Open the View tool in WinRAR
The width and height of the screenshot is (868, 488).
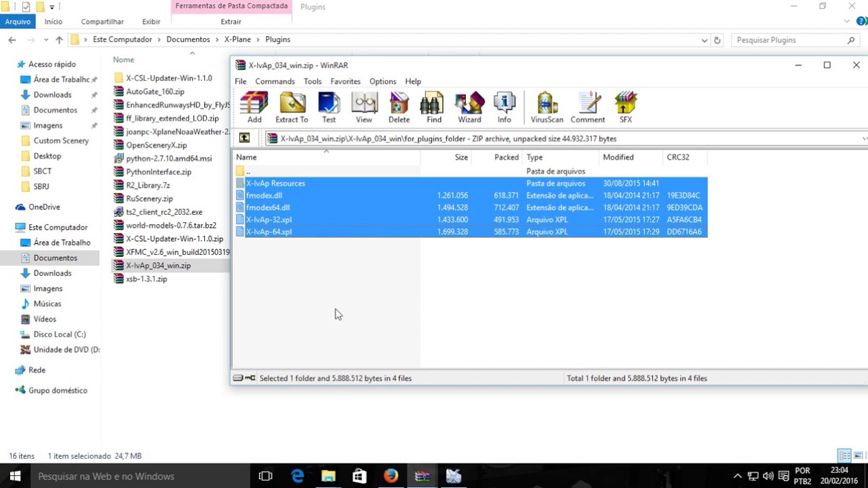(x=364, y=108)
